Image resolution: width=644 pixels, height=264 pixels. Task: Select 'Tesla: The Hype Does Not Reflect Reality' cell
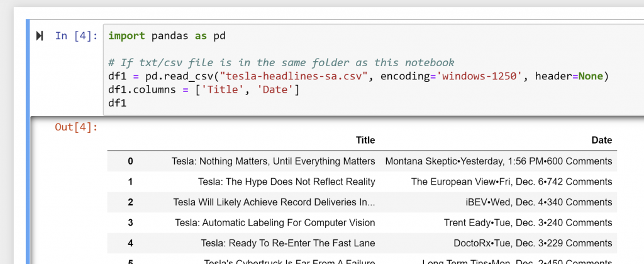(x=286, y=181)
